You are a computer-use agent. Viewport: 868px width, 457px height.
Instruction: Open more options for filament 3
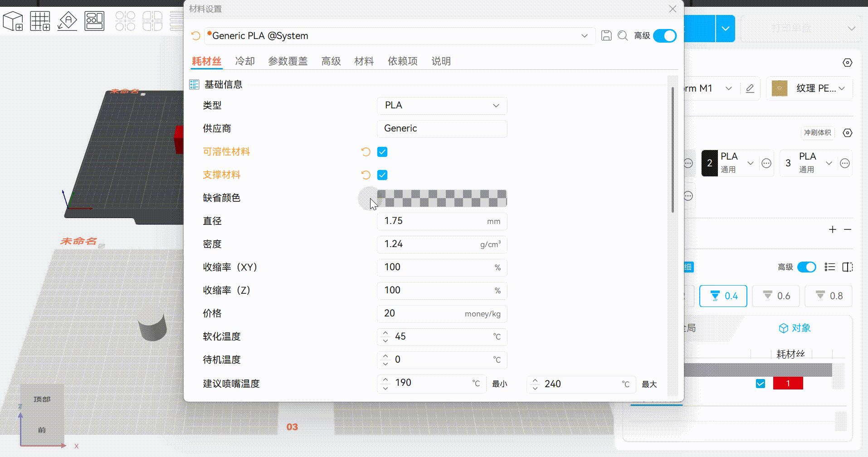tap(845, 163)
